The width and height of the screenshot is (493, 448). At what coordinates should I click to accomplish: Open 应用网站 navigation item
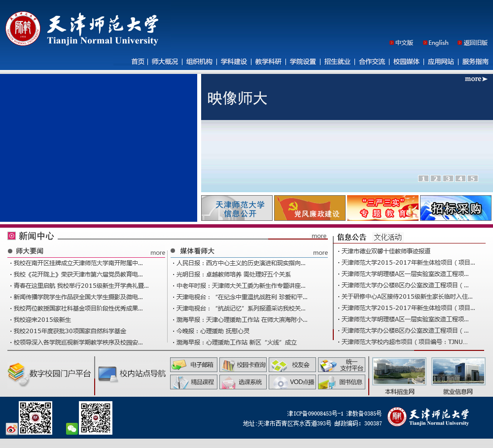pyautogui.click(x=441, y=62)
